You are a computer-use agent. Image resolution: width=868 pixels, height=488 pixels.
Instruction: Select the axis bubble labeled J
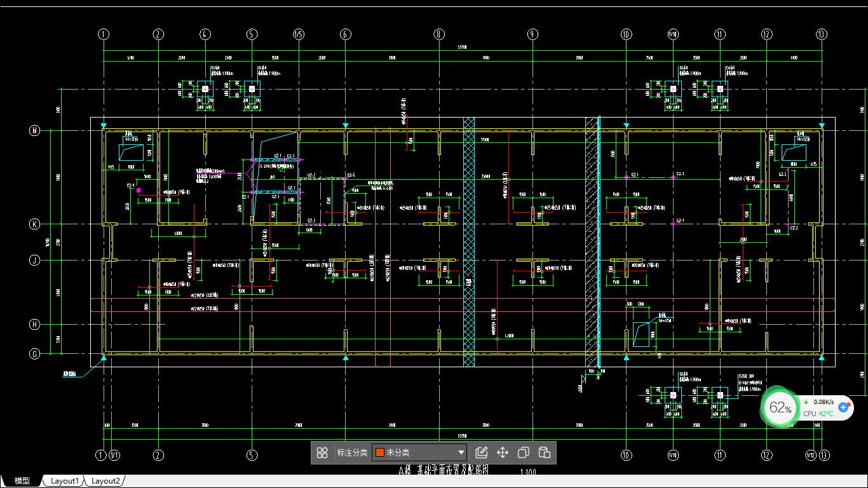coord(35,260)
